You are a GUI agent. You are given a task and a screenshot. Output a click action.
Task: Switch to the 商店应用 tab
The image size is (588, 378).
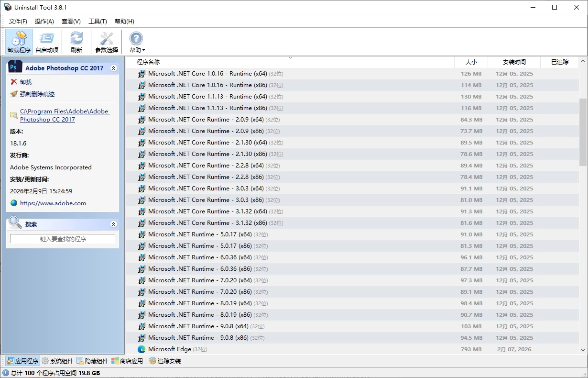(127, 361)
